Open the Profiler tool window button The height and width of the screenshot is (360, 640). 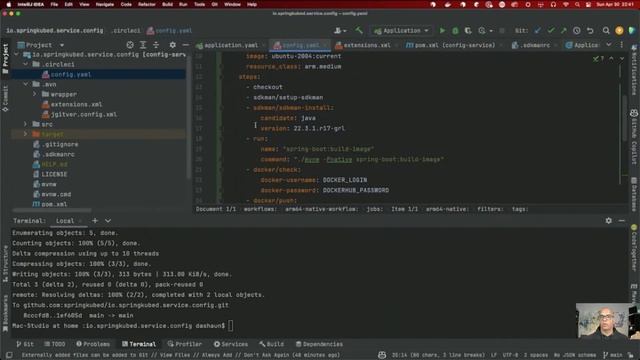coord(185,344)
